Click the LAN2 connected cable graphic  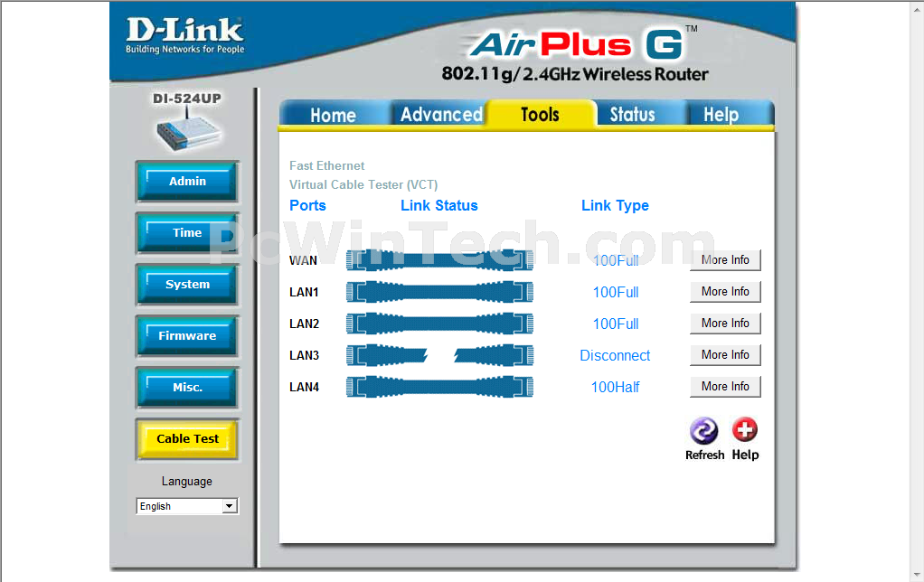tap(439, 324)
